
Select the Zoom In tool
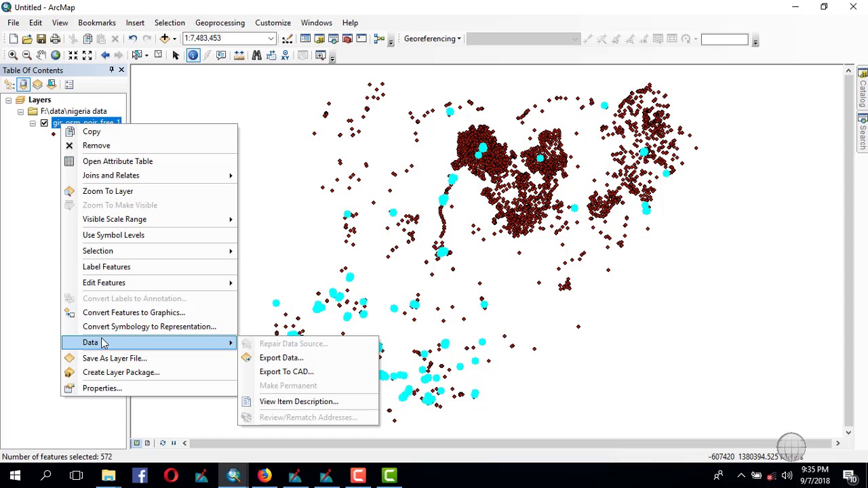coord(13,55)
